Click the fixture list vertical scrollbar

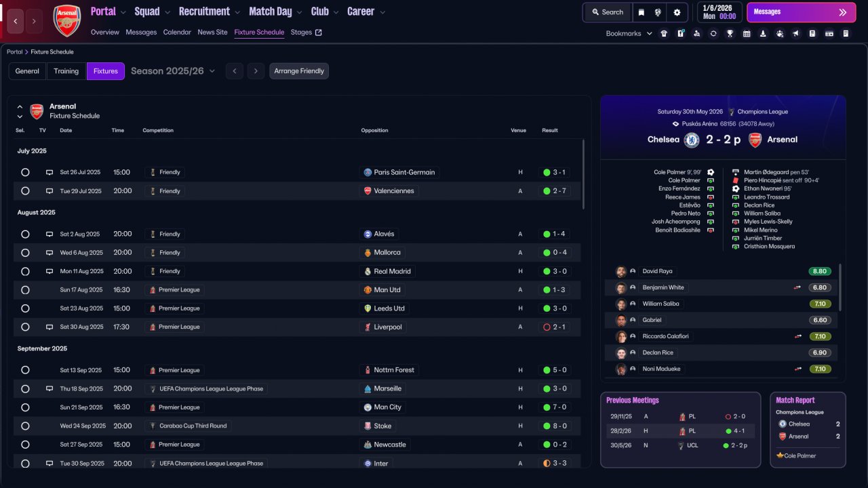583,175
